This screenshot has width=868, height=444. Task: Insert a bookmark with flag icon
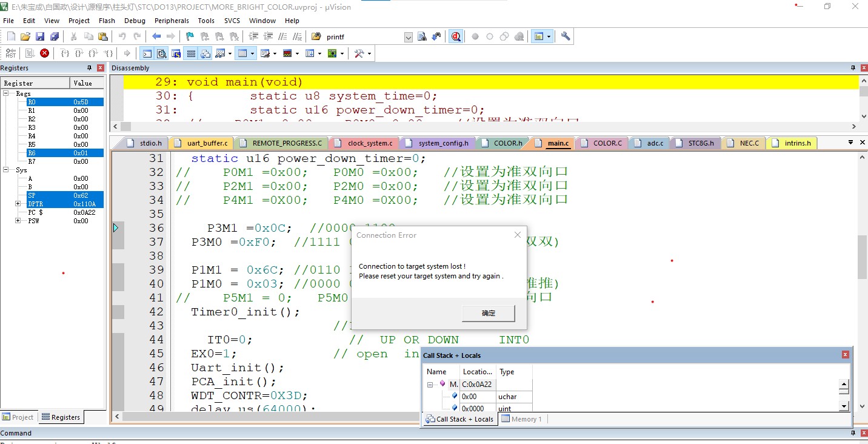(x=190, y=36)
